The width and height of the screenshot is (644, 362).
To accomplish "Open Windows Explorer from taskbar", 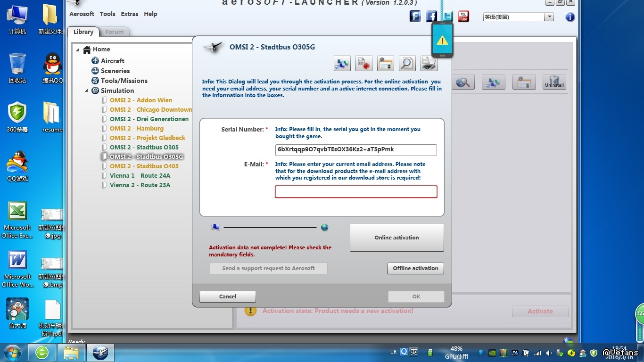I will [x=71, y=353].
